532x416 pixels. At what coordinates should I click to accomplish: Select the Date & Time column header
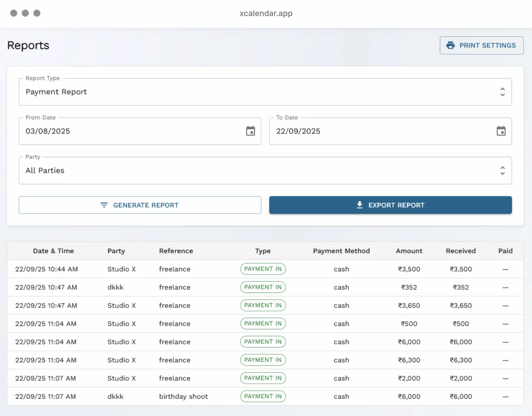tap(53, 251)
